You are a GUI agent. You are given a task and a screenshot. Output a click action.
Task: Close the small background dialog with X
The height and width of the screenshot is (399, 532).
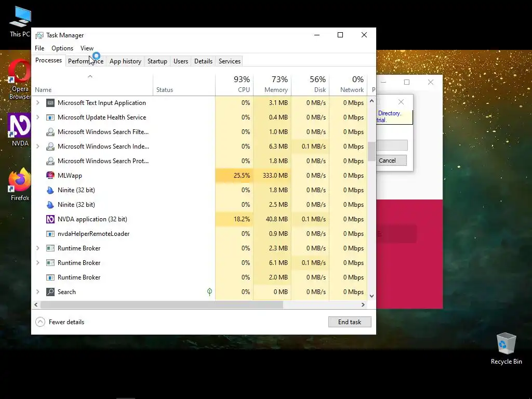(401, 102)
